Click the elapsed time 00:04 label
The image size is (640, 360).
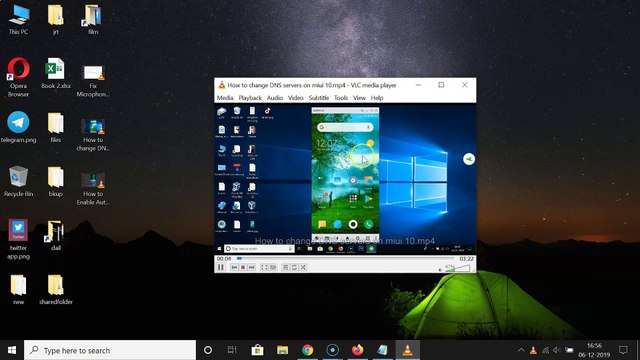[224, 259]
